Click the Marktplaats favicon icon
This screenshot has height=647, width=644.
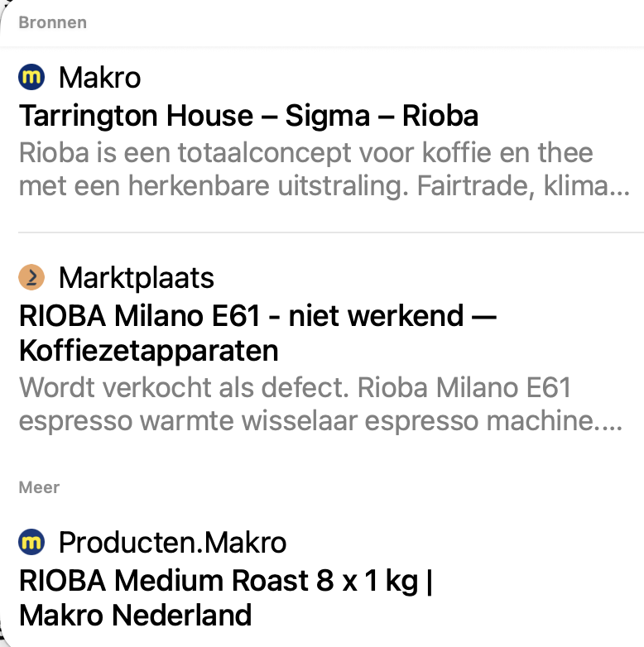(x=31, y=278)
